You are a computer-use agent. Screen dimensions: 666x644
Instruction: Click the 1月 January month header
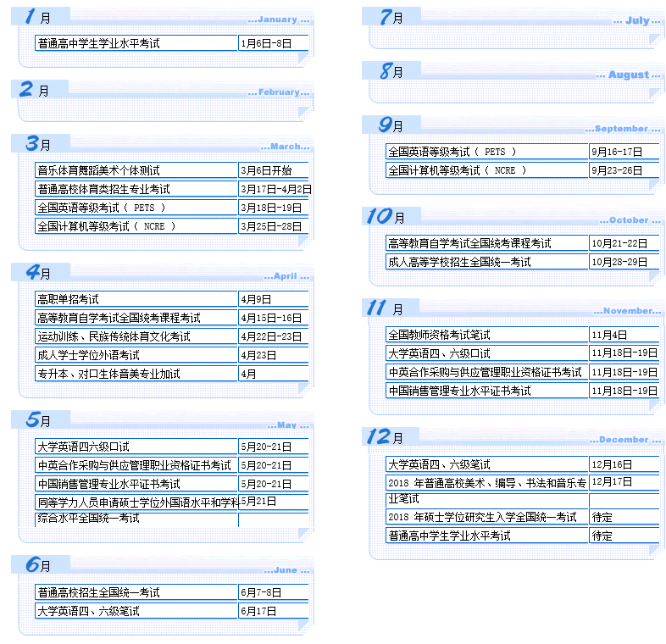[162, 16]
